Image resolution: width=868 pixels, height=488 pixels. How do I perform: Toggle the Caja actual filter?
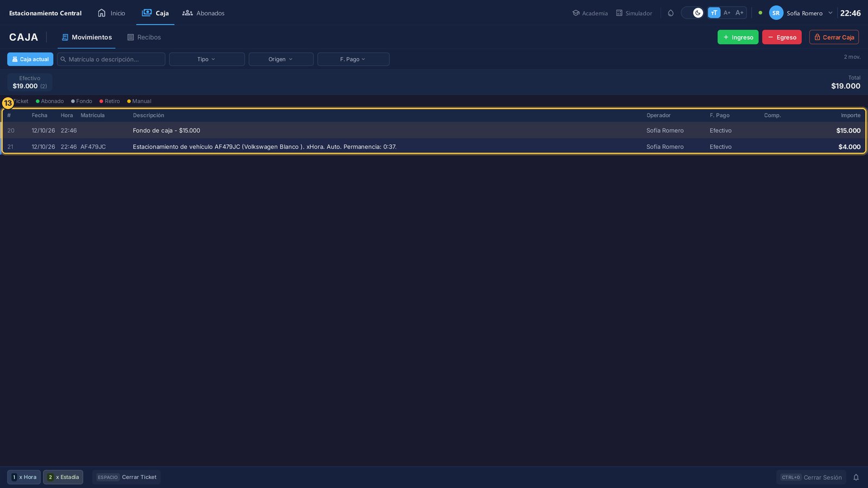[x=30, y=59]
